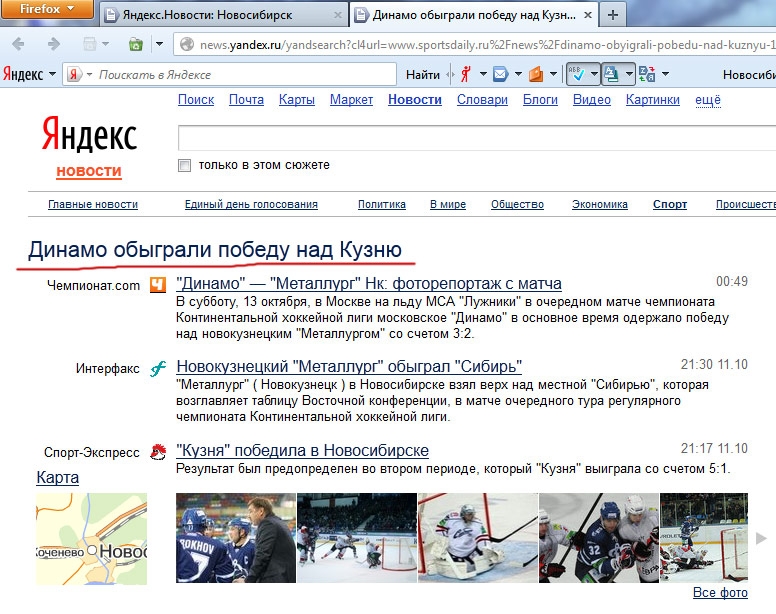Open a new tab with plus button
The height and width of the screenshot is (614, 776).
(613, 15)
